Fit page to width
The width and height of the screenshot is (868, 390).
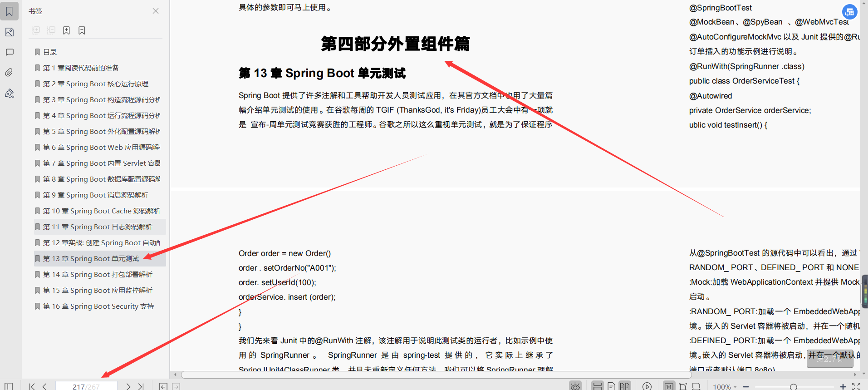pos(696,386)
